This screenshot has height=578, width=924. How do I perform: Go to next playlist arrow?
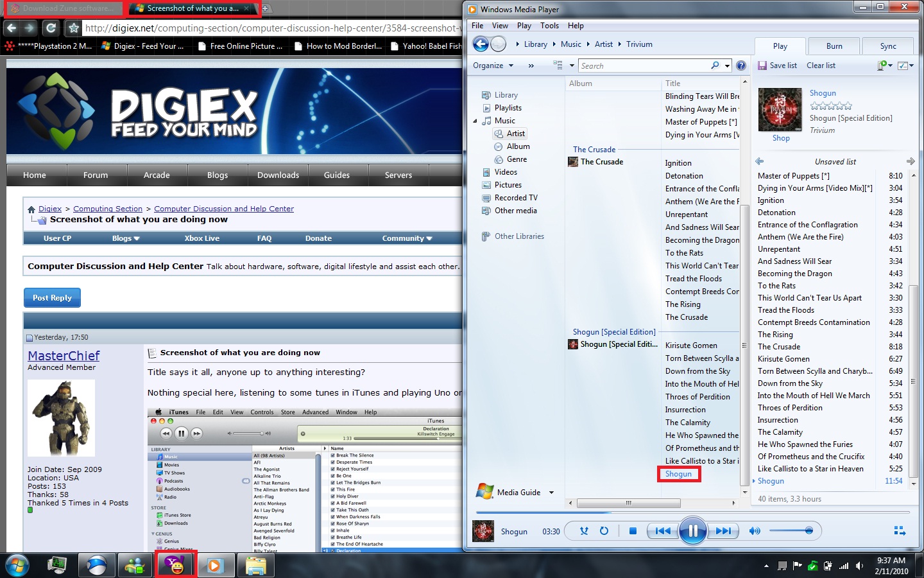coord(910,161)
